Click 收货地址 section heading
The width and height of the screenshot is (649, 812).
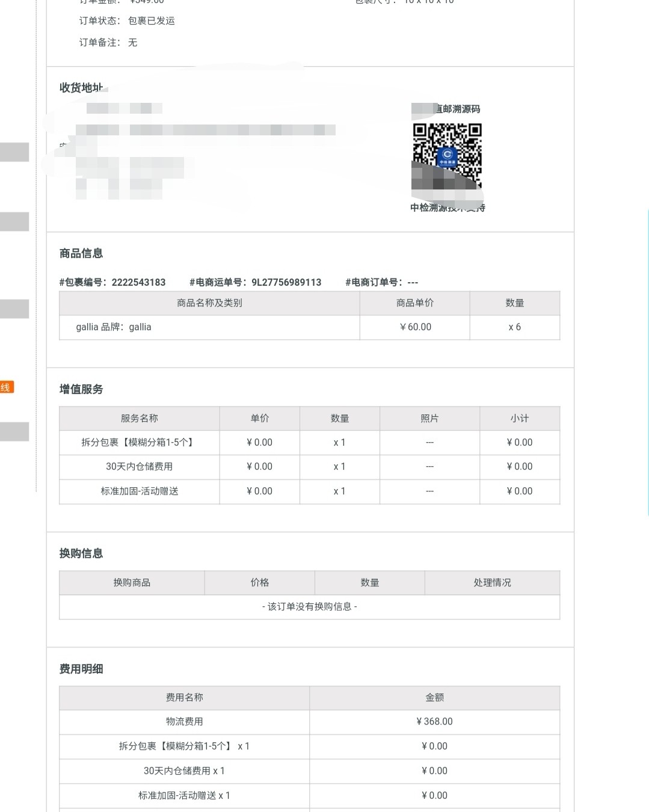(81, 88)
